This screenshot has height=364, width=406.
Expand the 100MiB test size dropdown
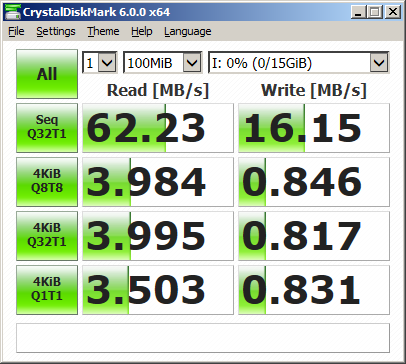[163, 62]
